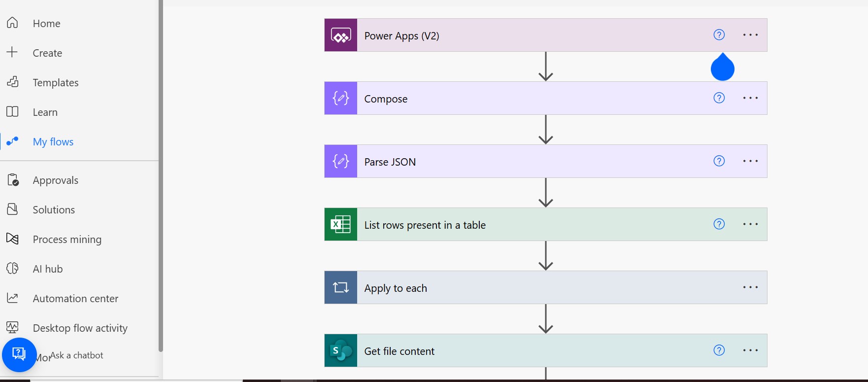
Task: Click the Excel icon on List rows step
Action: point(341,224)
